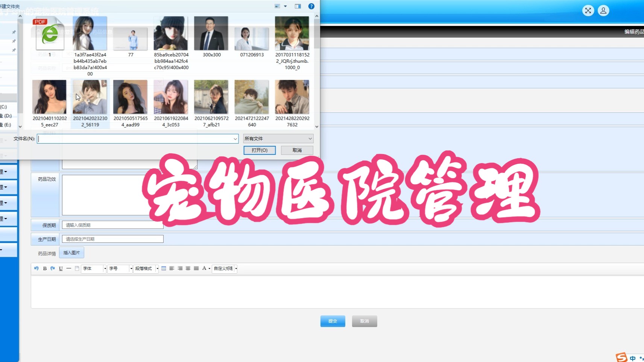Select image file named 071206913

click(252, 41)
